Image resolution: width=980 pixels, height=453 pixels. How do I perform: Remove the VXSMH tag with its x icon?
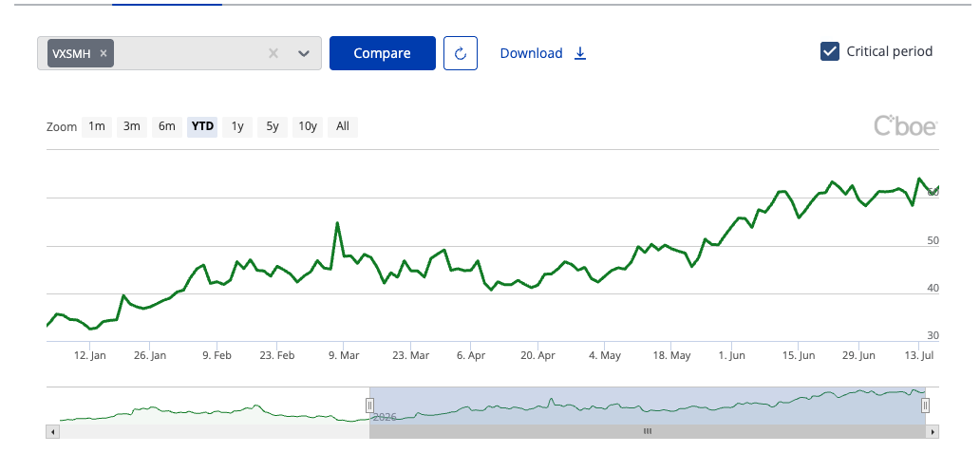[x=104, y=53]
